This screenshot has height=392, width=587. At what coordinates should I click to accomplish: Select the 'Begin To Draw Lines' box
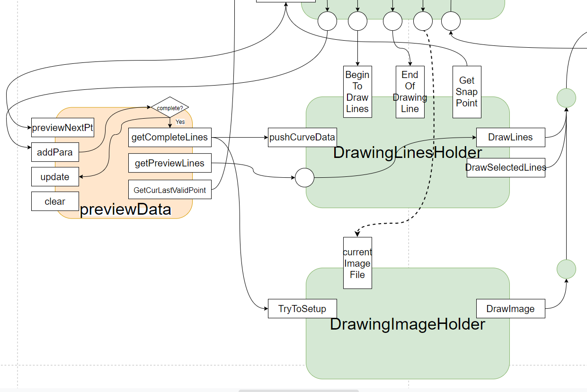coord(357,92)
